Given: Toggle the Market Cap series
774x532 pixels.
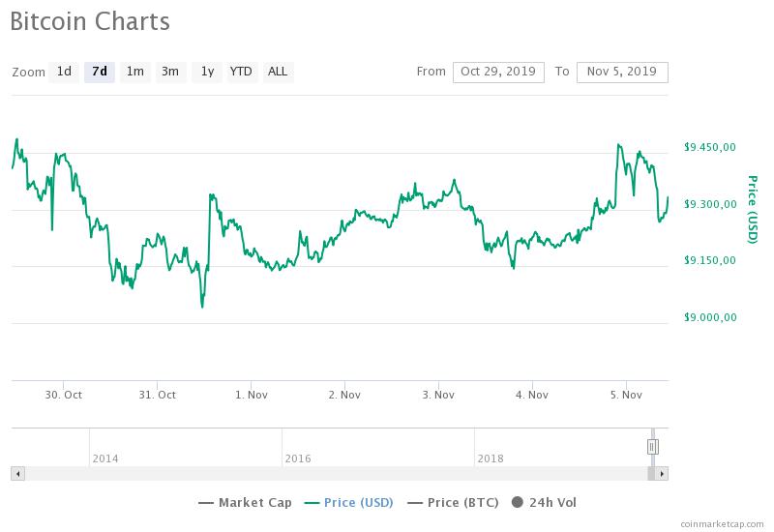Looking at the screenshot, I should (245, 503).
